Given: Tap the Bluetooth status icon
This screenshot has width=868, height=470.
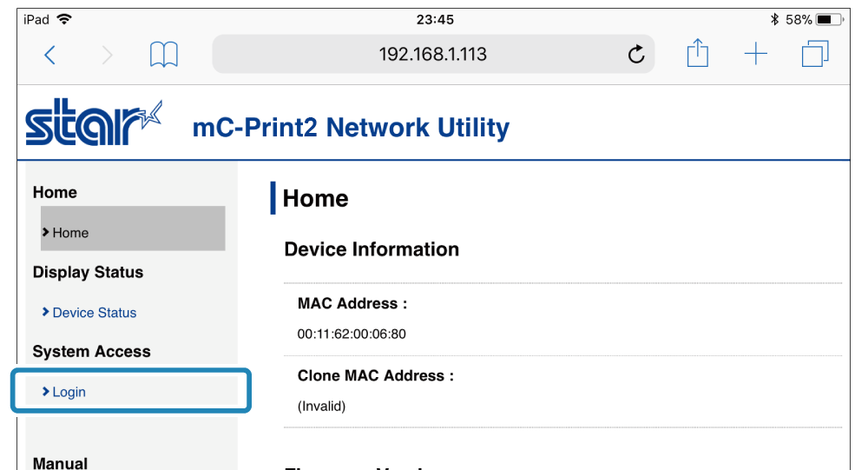Looking at the screenshot, I should pos(774,19).
